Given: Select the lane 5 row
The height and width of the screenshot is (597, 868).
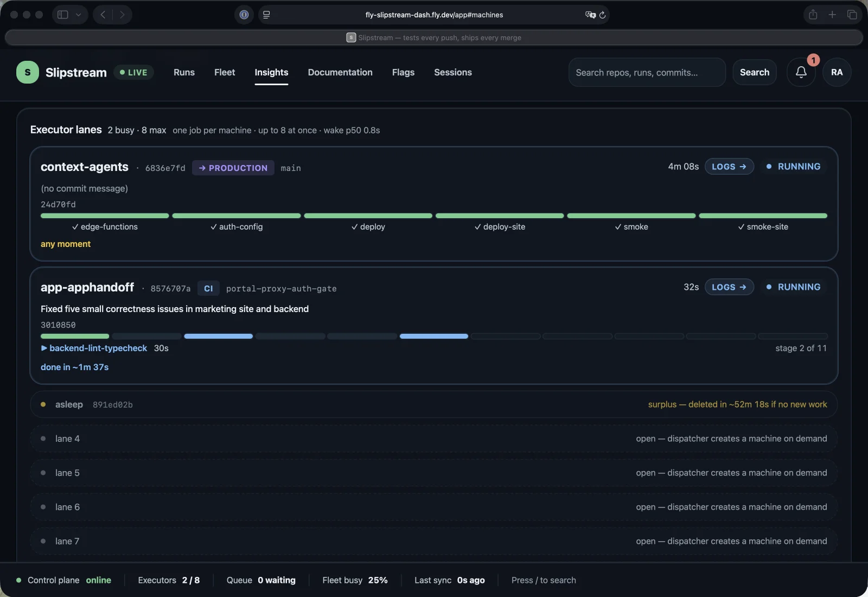Looking at the screenshot, I should (434, 473).
